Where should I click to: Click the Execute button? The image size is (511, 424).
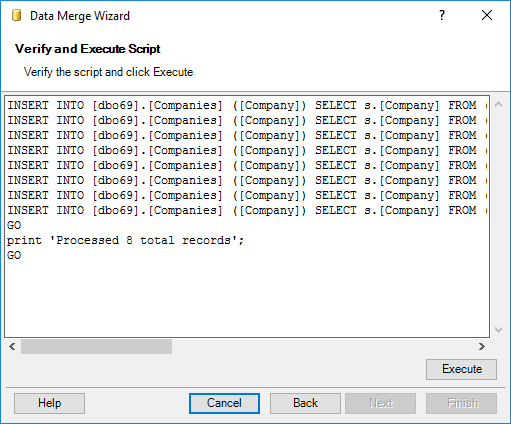(x=461, y=369)
